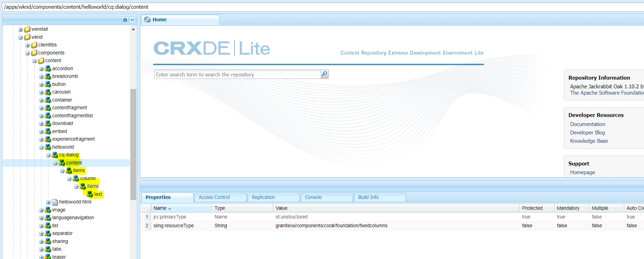Click the accordion component icon
The height and width of the screenshot is (259, 644).
[x=48, y=68]
